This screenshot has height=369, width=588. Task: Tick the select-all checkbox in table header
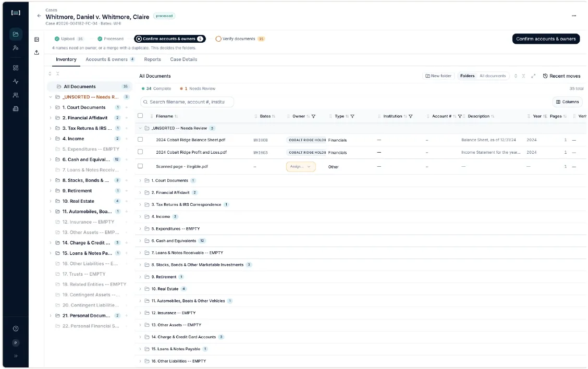pos(140,116)
